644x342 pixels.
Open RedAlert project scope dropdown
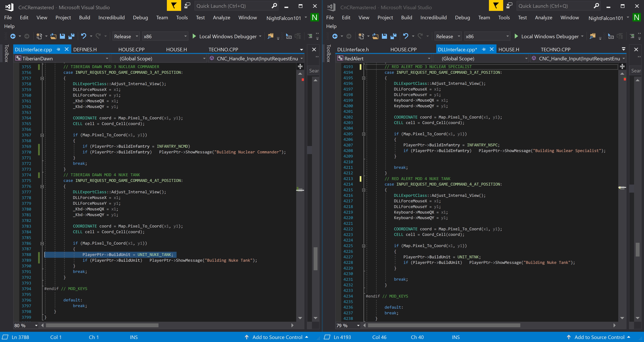click(x=384, y=59)
